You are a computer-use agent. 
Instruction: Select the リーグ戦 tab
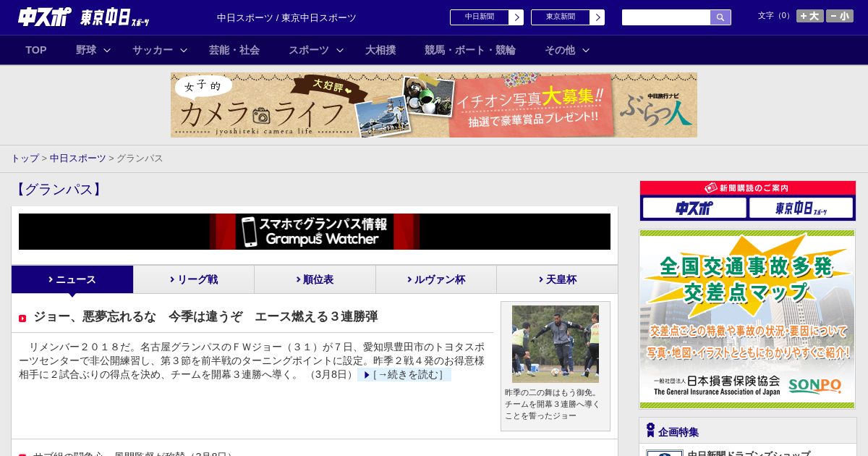pos(194,279)
